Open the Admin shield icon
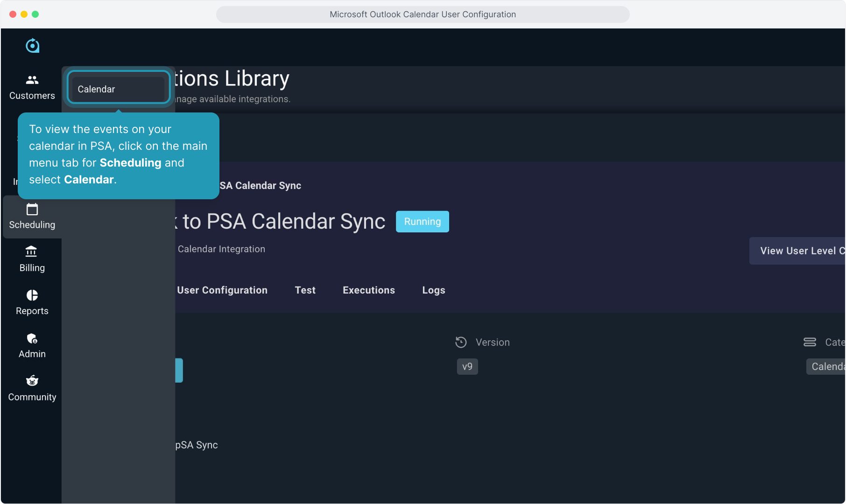This screenshot has height=504, width=846. point(32,338)
